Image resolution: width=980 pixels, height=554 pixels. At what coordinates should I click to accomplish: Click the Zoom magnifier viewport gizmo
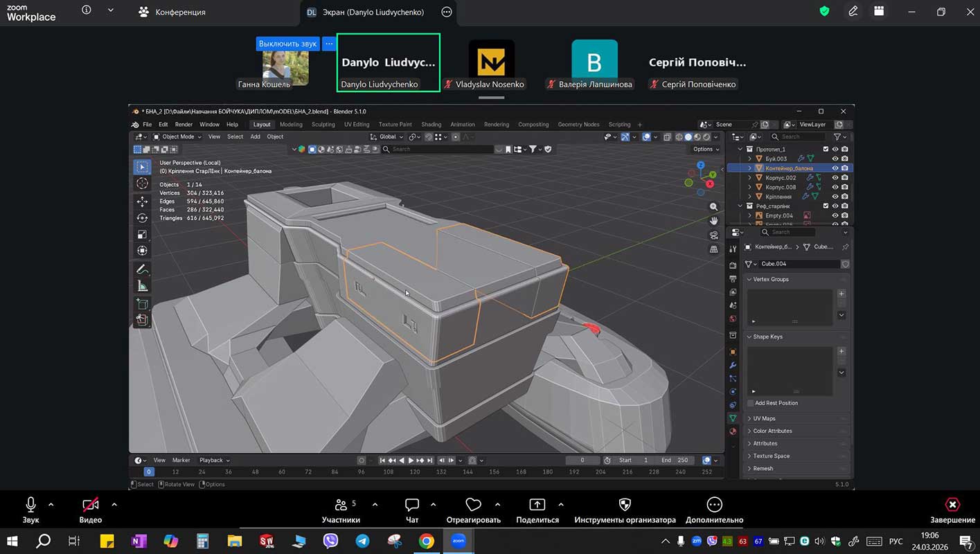(713, 207)
